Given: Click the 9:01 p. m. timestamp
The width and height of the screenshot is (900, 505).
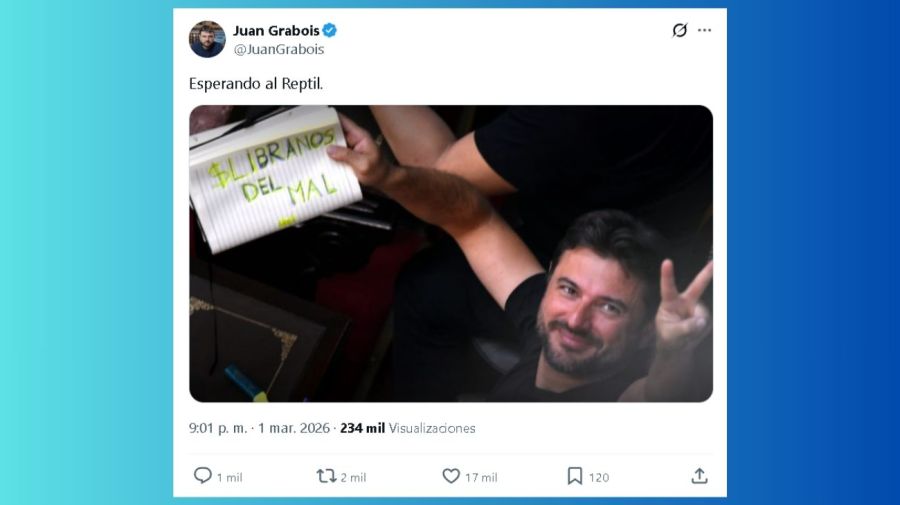Looking at the screenshot, I should coord(218,428).
